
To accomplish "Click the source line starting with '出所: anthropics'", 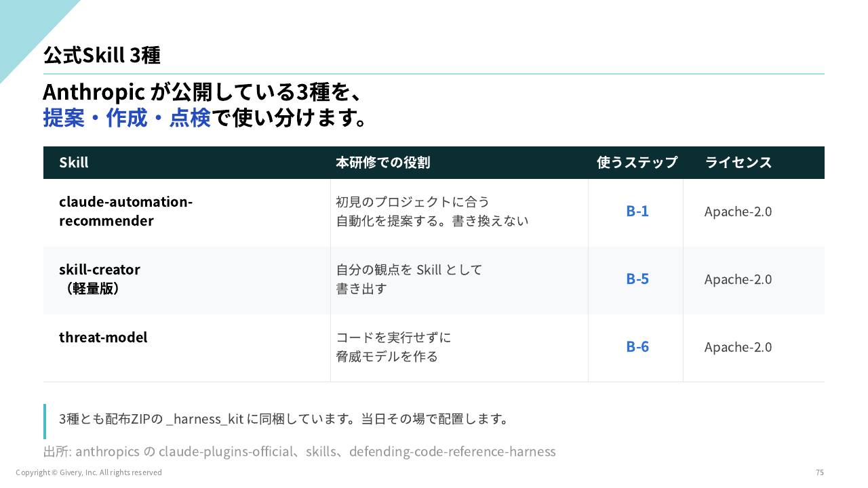I will click(299, 451).
